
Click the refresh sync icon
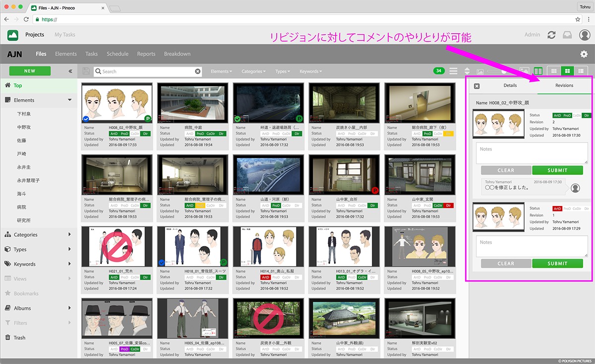pos(551,35)
